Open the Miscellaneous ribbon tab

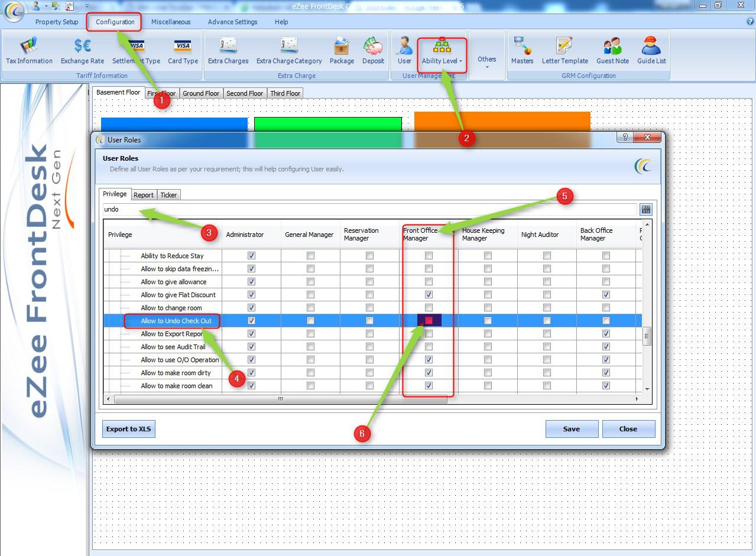[x=171, y=22]
